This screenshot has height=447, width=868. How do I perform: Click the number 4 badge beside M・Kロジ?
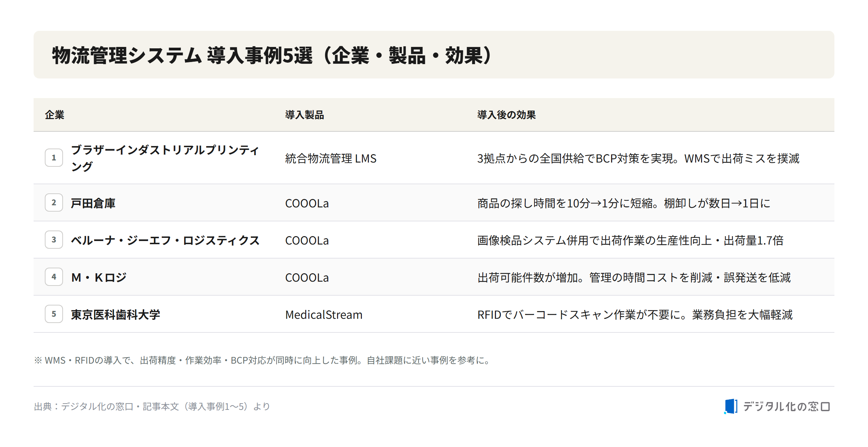point(54,277)
